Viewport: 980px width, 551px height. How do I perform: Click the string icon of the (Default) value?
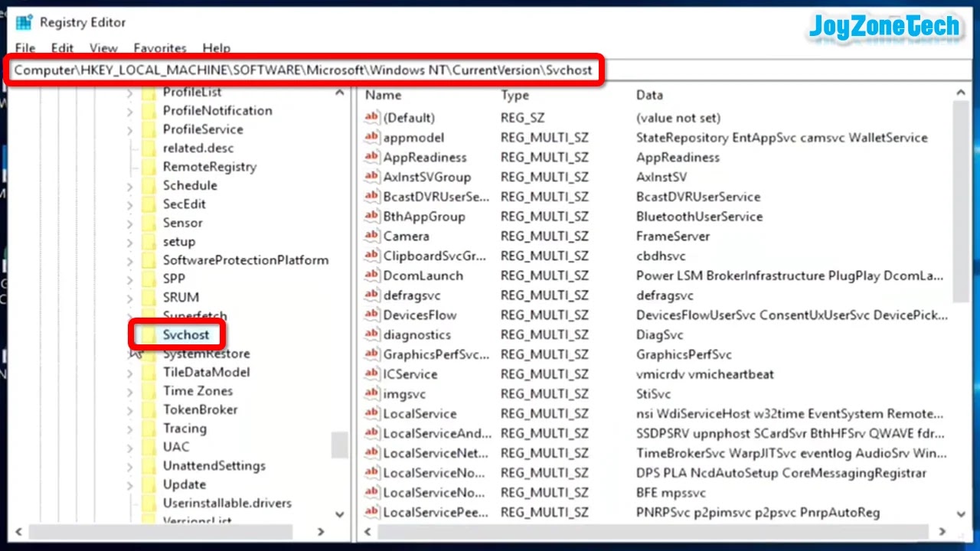pos(372,117)
